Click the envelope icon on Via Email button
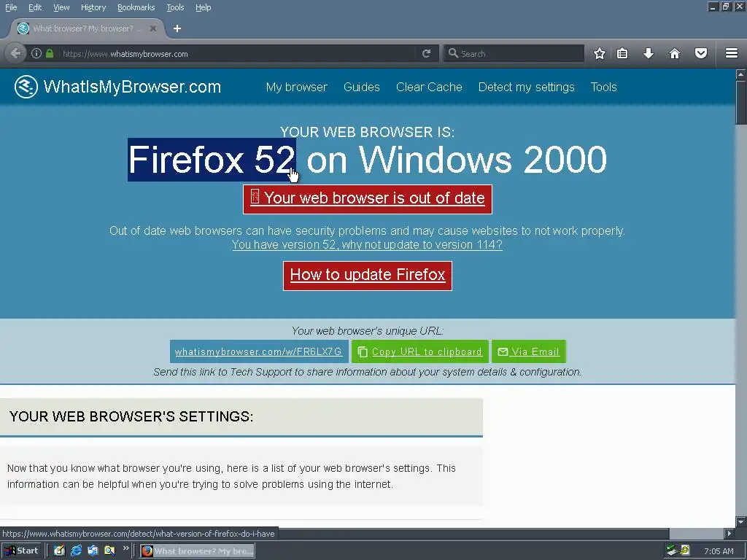This screenshot has width=747, height=560. point(503,351)
